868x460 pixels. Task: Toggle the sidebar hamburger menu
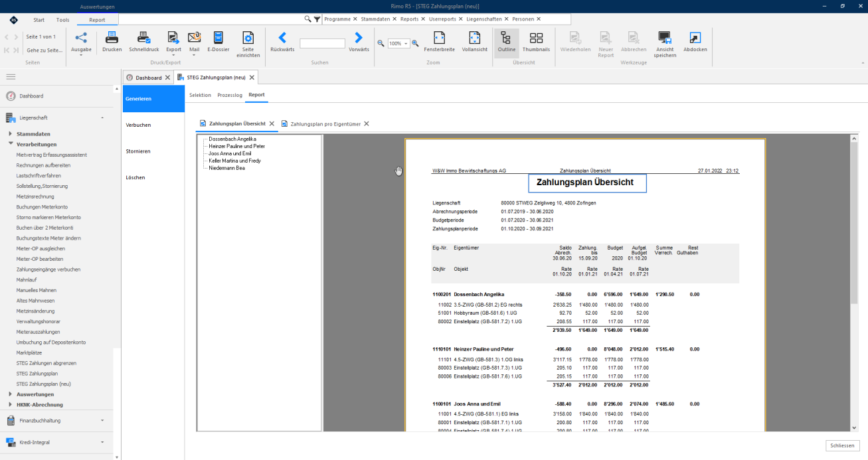[11, 77]
